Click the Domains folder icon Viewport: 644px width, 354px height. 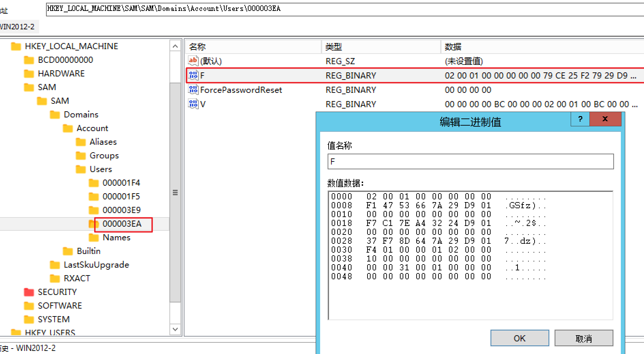pyautogui.click(x=55, y=114)
